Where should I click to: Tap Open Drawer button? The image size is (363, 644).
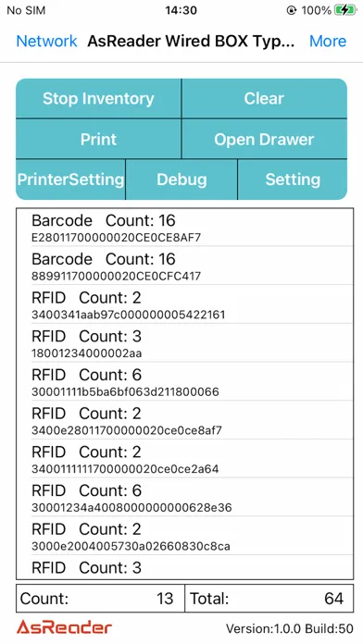click(264, 139)
